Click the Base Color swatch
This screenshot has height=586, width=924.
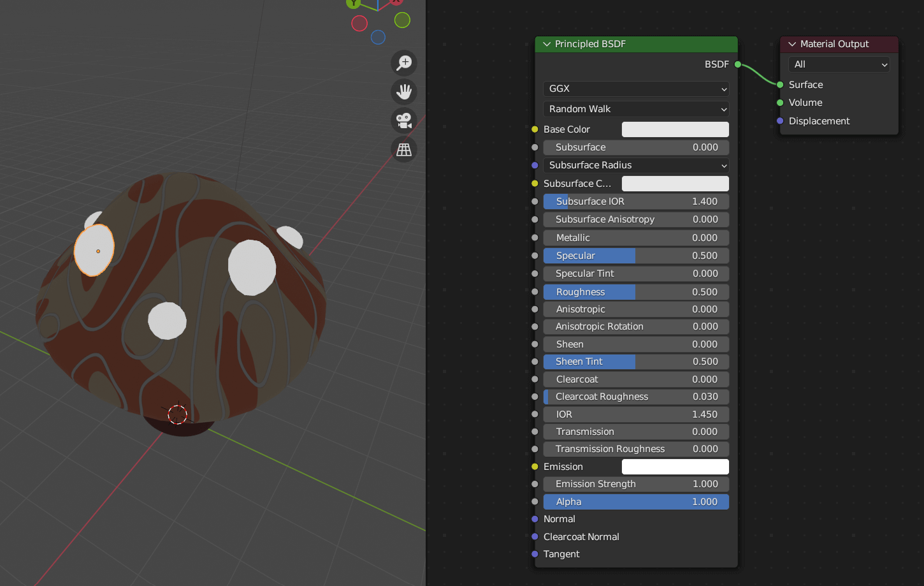[x=675, y=129]
